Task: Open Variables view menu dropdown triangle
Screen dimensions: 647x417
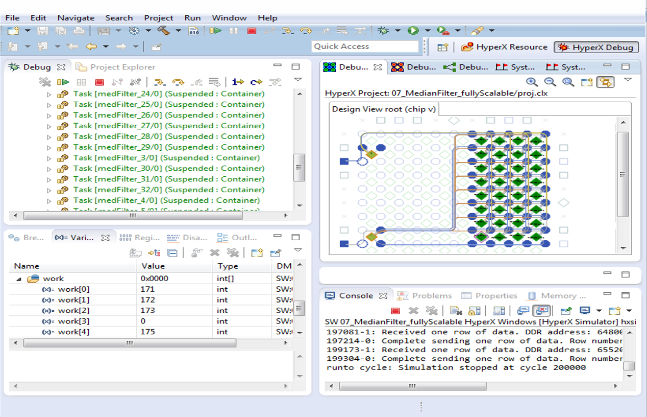Action: tap(298, 250)
